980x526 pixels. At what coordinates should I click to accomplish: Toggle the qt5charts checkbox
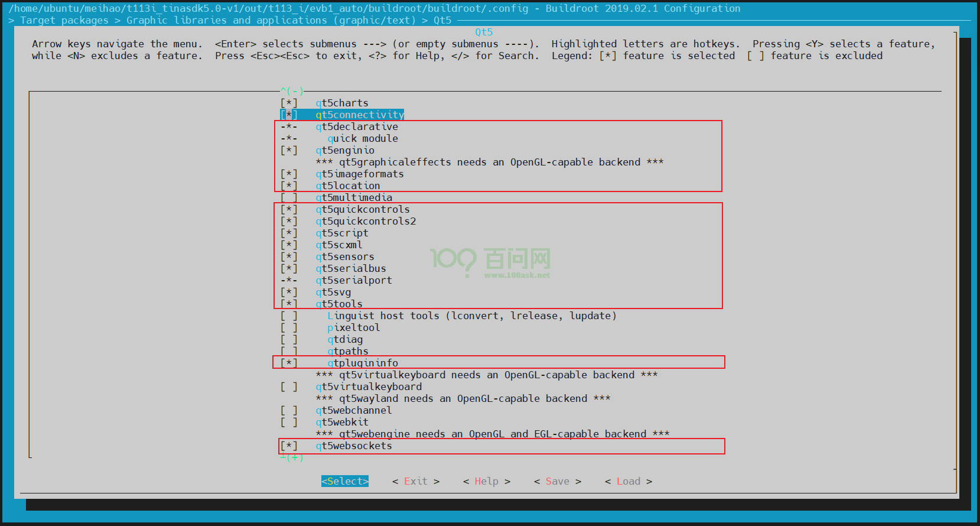click(x=289, y=103)
